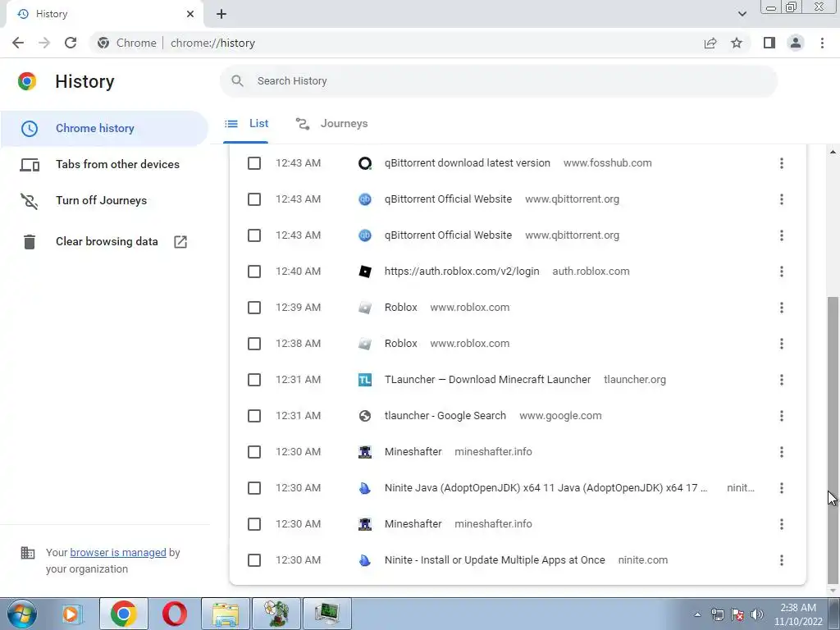
Task: Open the tlauncher - Google Search link
Action: 445,416
